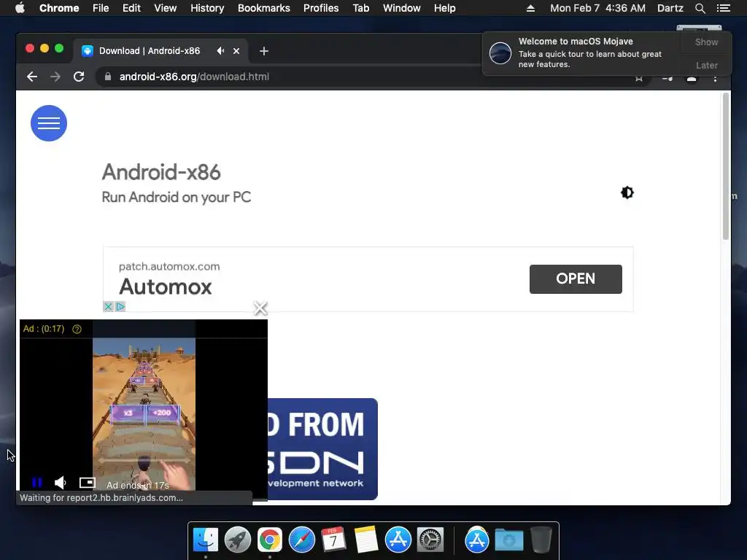Click the ad info question mark icon
The width and height of the screenshot is (747, 560).
(x=77, y=329)
